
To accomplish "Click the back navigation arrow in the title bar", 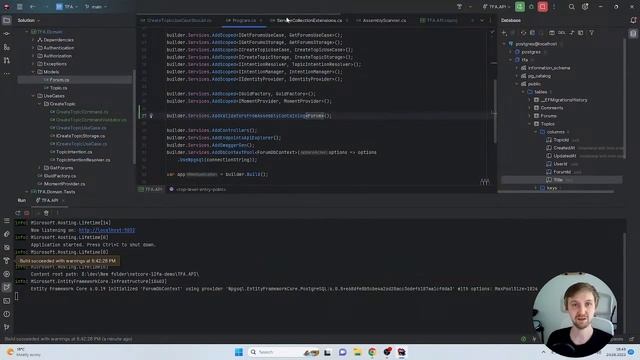I will (33, 7).
